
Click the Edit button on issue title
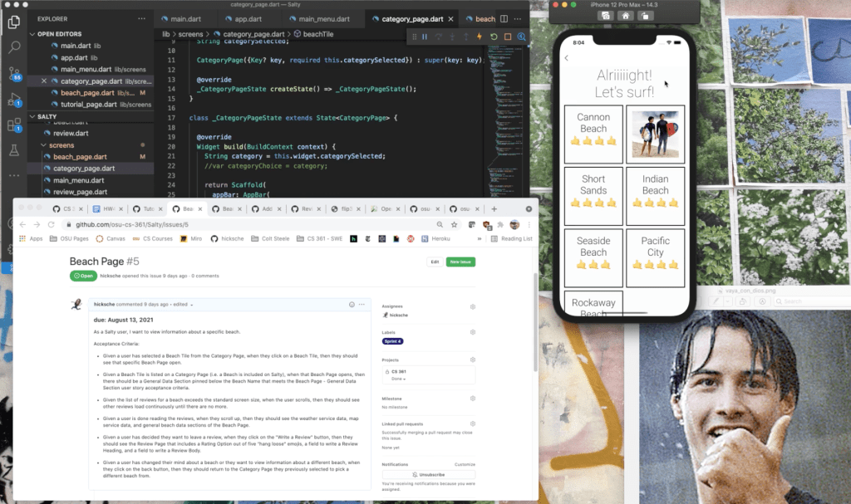(433, 262)
